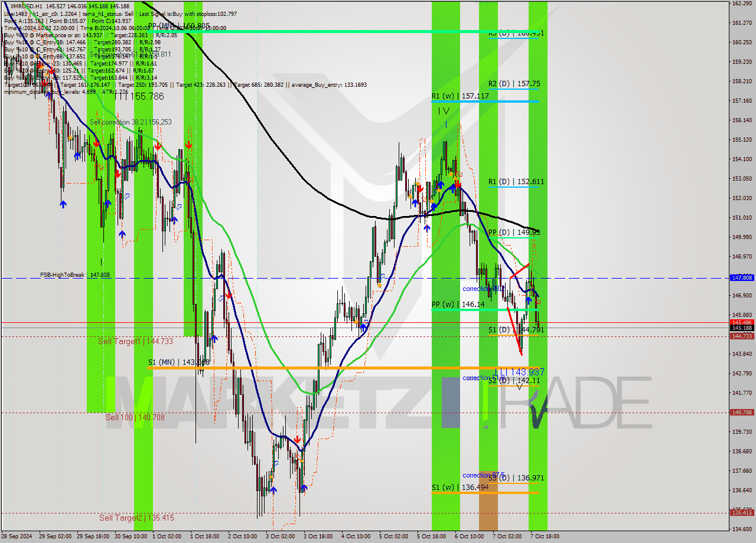Click the 'S1 (MN) | 143.068' monthly support label
This screenshot has width=756, height=543.
179,362
